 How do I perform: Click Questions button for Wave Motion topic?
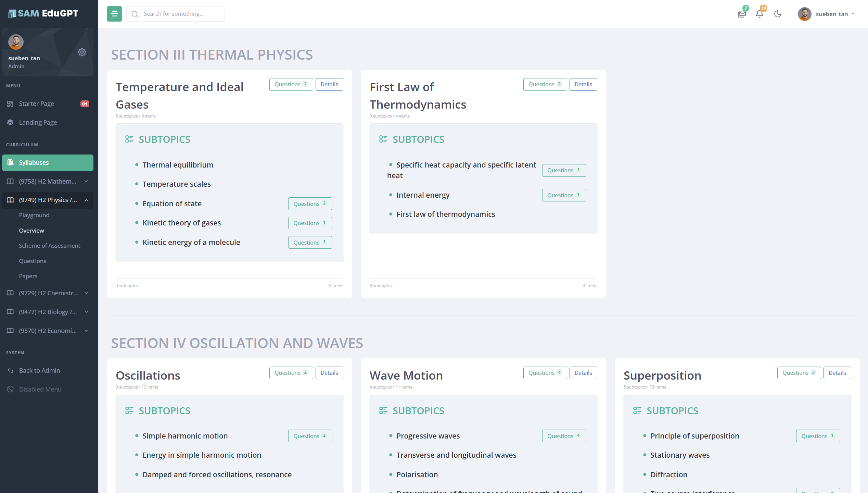pyautogui.click(x=545, y=373)
